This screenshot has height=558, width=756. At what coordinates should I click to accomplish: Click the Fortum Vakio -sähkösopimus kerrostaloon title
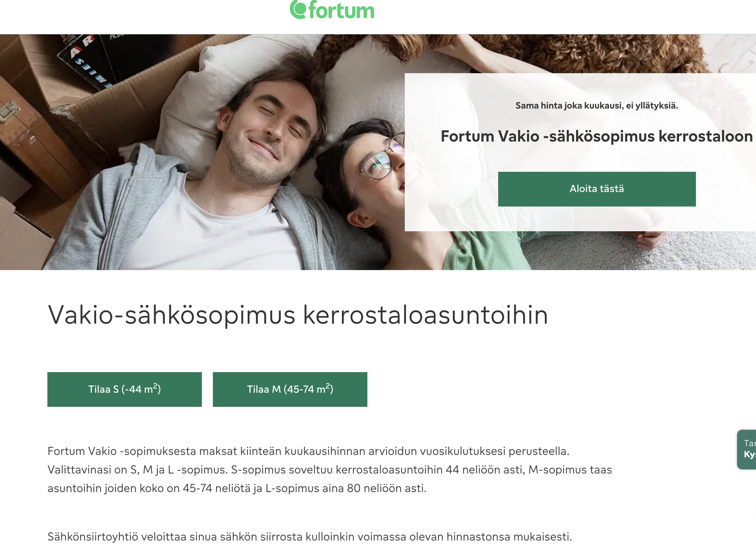coord(597,136)
